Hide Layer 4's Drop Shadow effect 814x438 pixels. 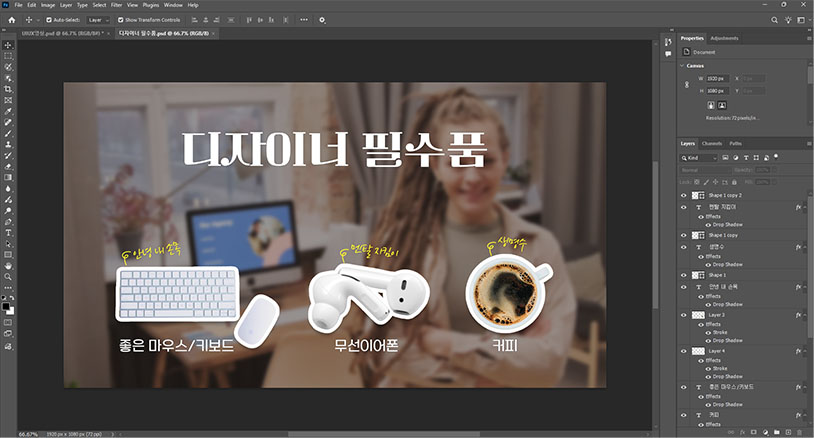click(x=708, y=377)
